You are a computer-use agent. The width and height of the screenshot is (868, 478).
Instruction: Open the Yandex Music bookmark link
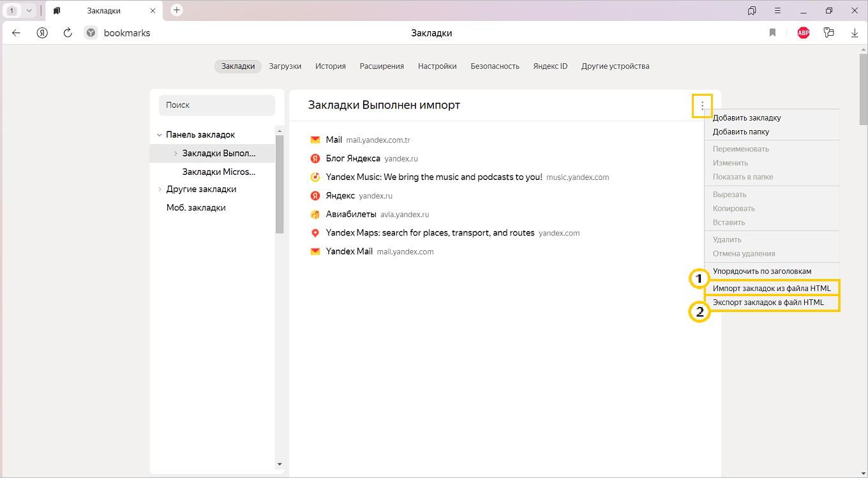[433, 177]
